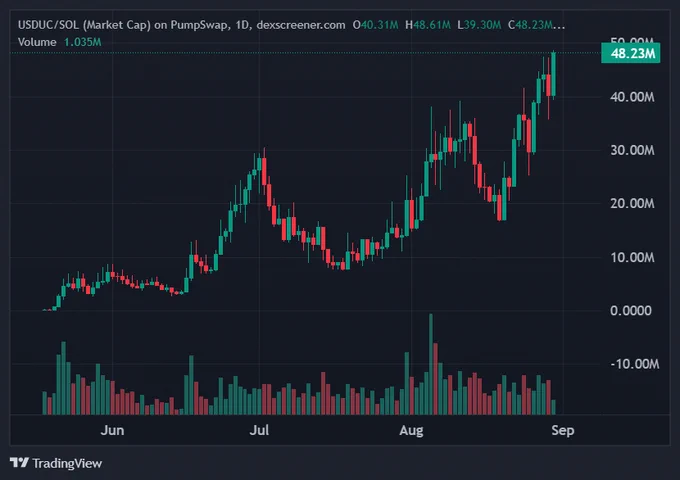Click the 30.00M price axis label

(x=632, y=150)
